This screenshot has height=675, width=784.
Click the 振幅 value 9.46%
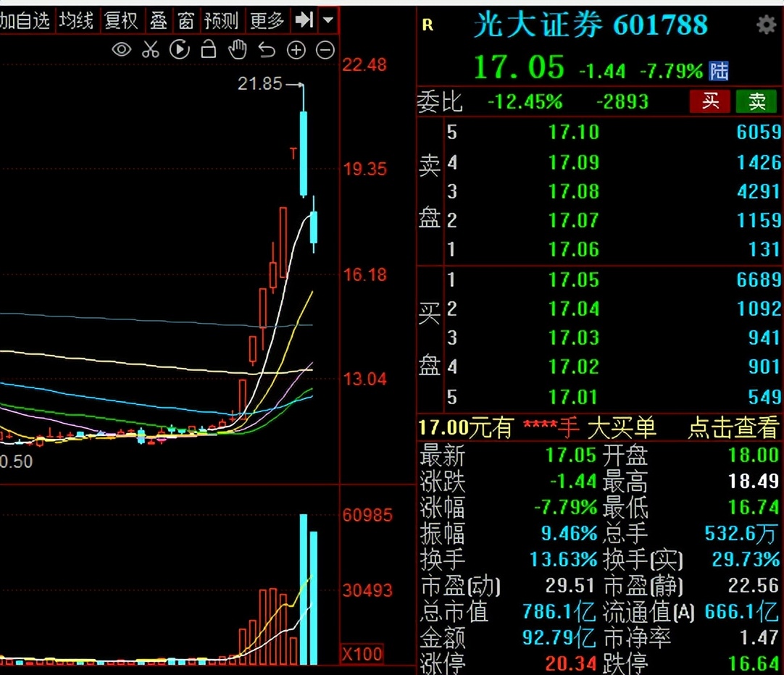(x=569, y=534)
